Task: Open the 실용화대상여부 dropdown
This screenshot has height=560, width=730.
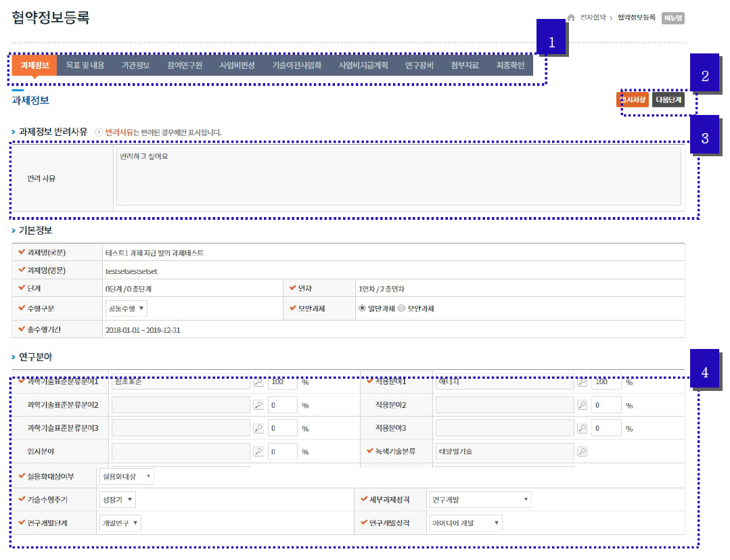Action: coord(127,476)
